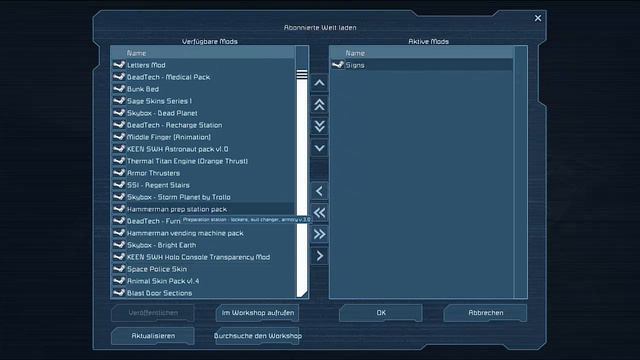
Task: Select DeadTech - Medical Pack
Action: [x=203, y=77]
